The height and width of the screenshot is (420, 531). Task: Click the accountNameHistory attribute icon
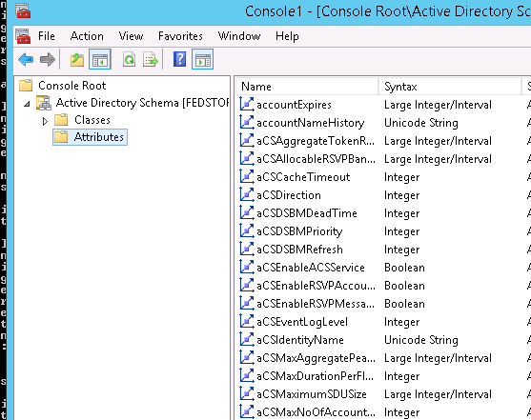(247, 122)
